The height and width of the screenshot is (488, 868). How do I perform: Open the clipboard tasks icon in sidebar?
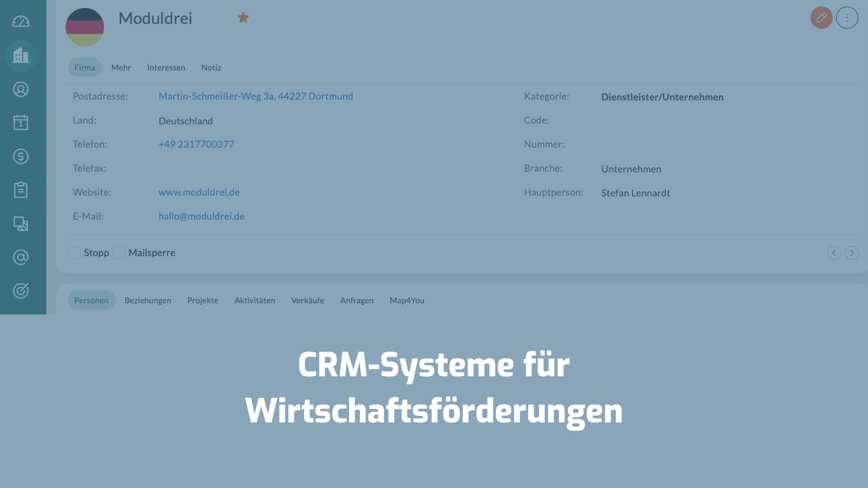[21, 190]
